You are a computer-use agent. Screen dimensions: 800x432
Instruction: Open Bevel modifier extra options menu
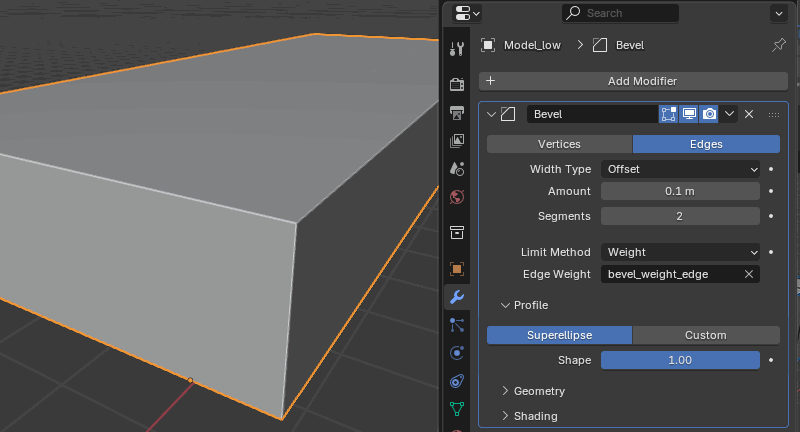[730, 114]
